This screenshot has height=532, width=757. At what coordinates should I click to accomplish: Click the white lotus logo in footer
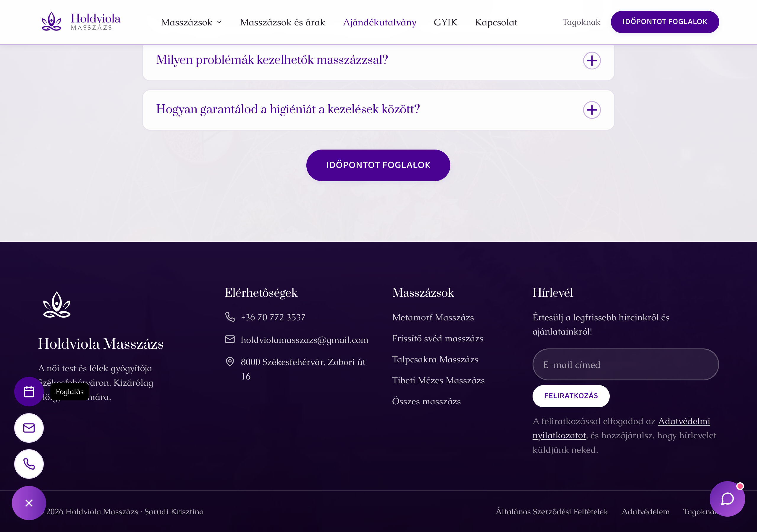(x=57, y=304)
